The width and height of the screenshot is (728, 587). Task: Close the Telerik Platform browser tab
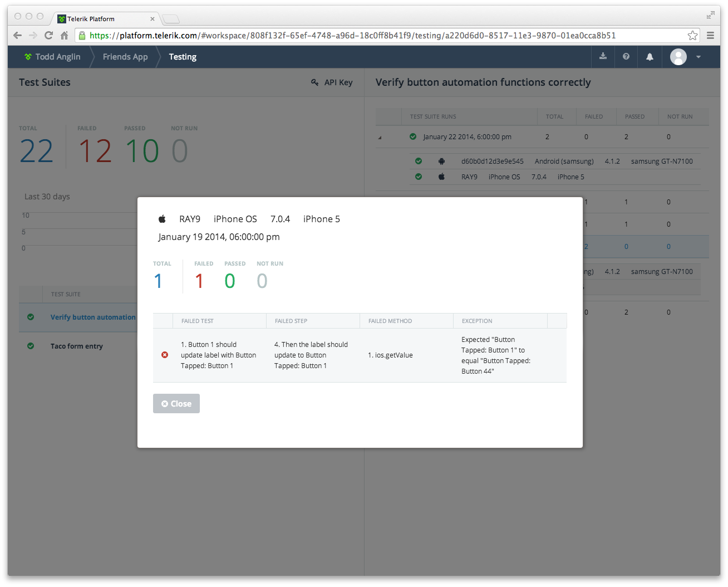click(x=153, y=19)
